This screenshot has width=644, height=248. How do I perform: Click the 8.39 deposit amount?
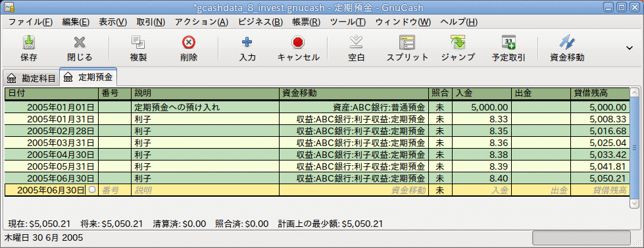482,166
